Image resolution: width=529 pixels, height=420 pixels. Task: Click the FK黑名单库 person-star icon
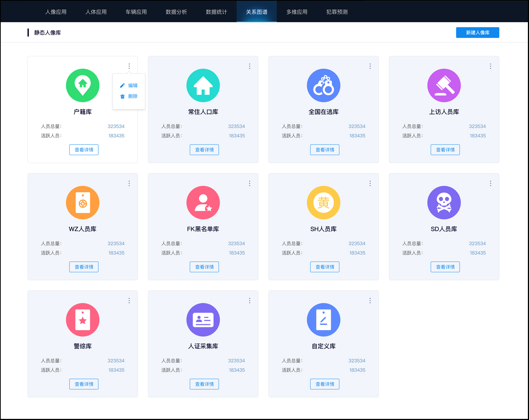(x=203, y=203)
